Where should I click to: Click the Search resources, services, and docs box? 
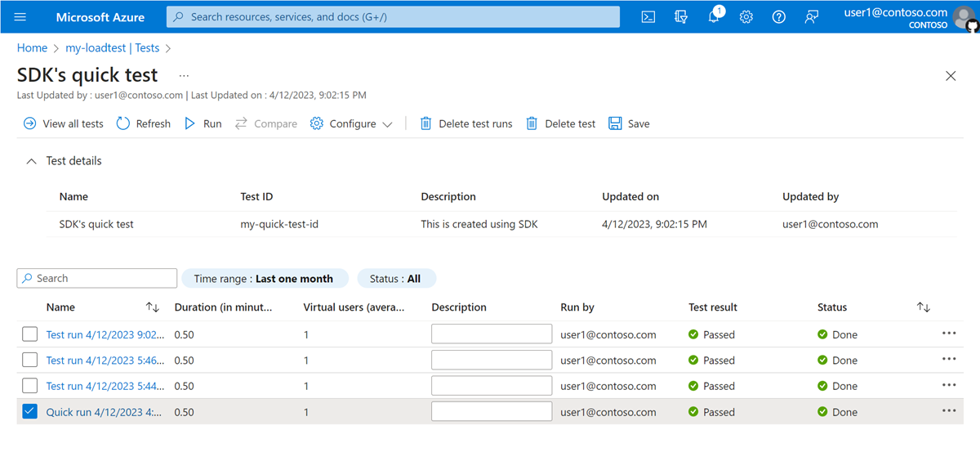pyautogui.click(x=393, y=16)
